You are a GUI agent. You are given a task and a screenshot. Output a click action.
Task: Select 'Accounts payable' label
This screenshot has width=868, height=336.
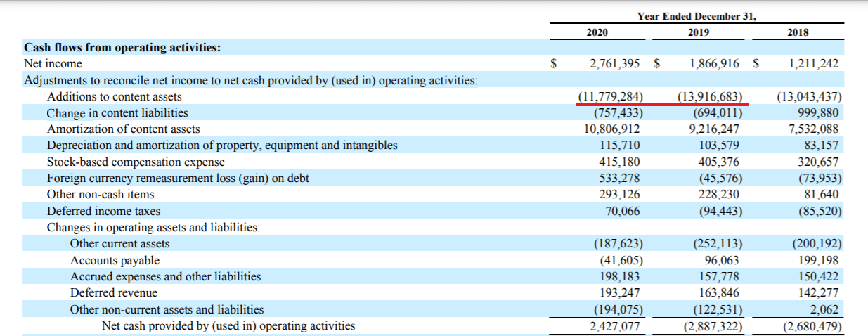pyautogui.click(x=115, y=261)
